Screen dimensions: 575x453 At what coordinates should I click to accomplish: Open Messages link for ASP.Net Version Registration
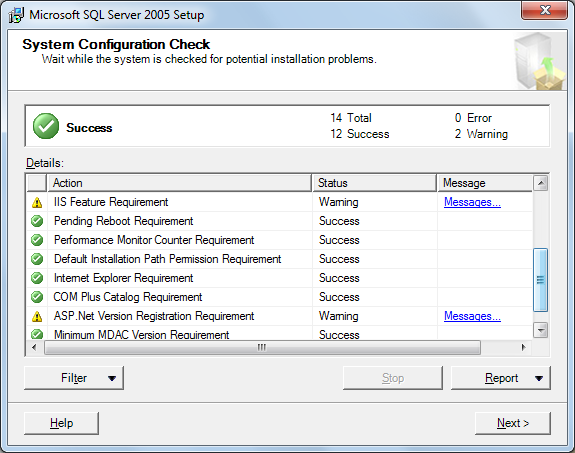click(472, 316)
